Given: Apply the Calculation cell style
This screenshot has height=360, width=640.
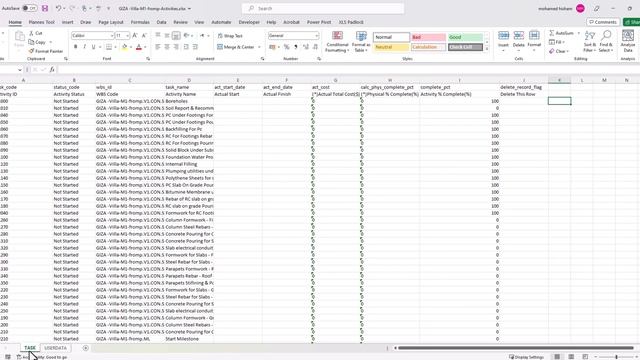Looking at the screenshot, I should [428, 47].
